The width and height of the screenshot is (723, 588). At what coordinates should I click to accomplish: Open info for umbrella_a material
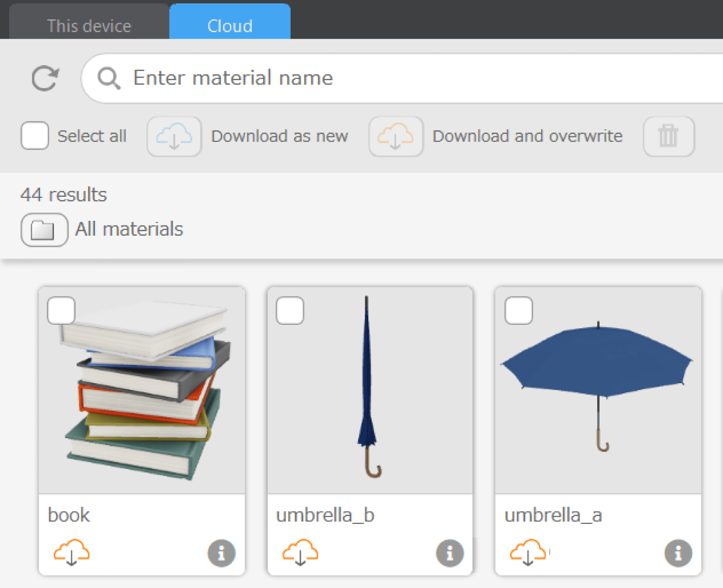pyautogui.click(x=678, y=553)
